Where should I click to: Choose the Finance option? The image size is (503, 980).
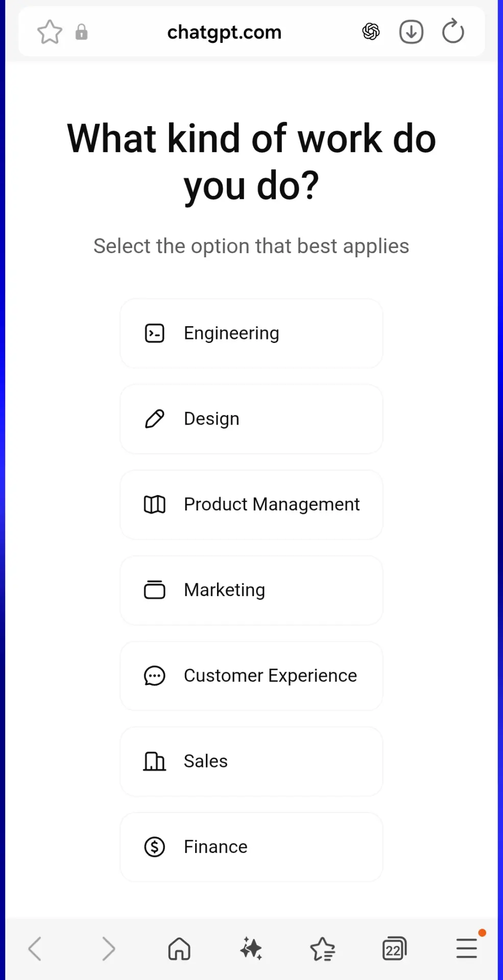tap(251, 847)
